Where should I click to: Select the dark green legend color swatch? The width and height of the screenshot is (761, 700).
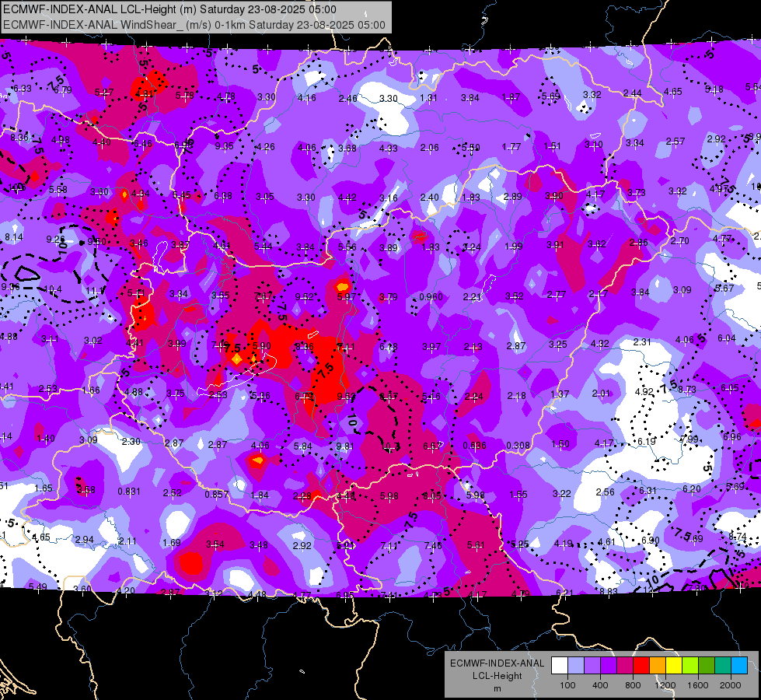click(x=706, y=666)
